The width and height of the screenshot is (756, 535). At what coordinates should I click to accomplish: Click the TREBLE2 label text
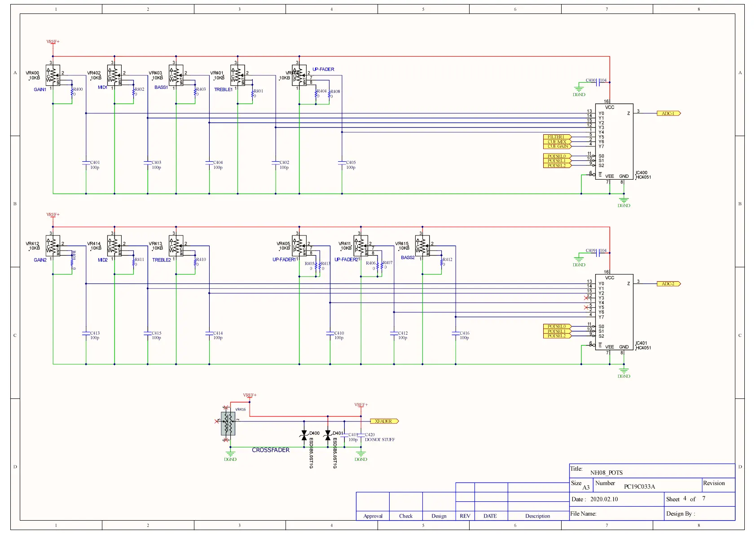(162, 260)
